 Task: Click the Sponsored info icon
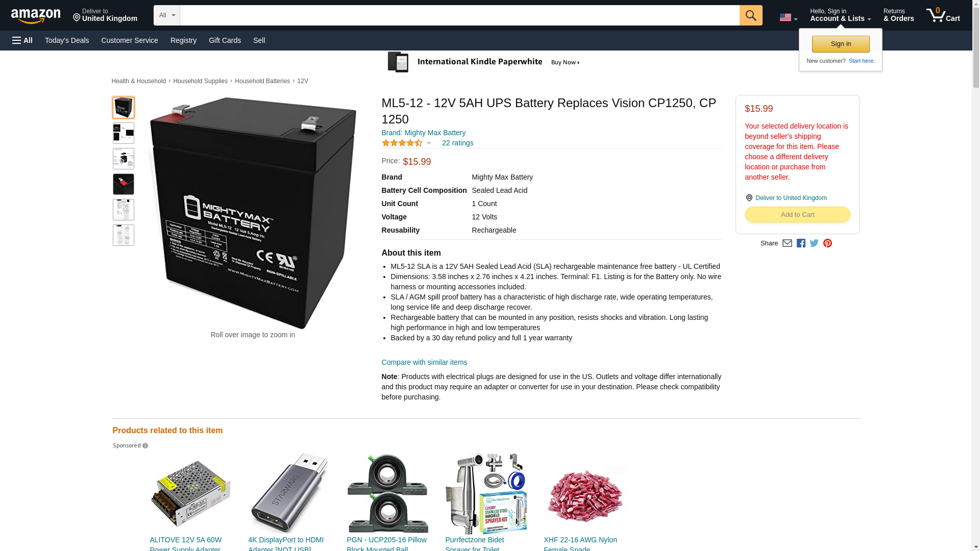click(x=145, y=446)
